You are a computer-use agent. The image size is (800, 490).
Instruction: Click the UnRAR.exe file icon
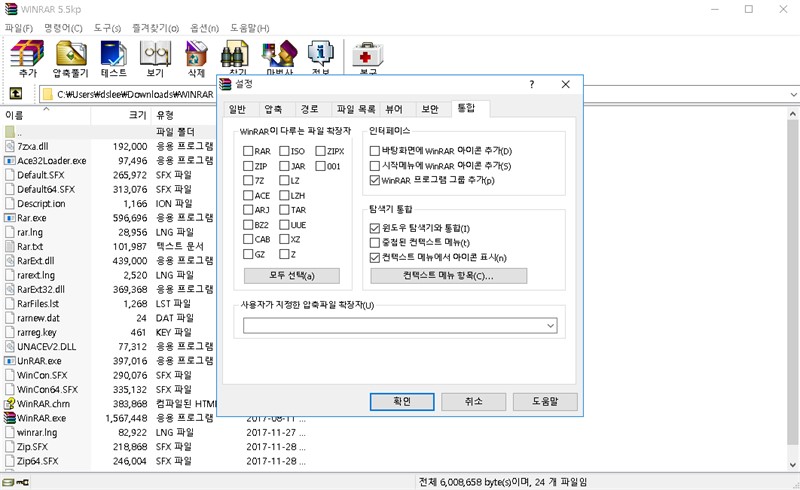click(10, 361)
